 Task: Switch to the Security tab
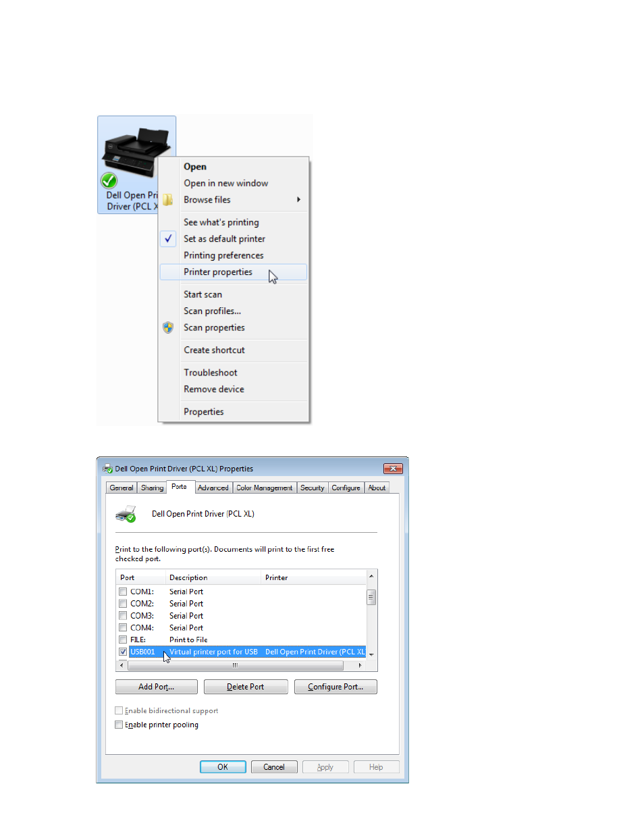[x=313, y=488]
